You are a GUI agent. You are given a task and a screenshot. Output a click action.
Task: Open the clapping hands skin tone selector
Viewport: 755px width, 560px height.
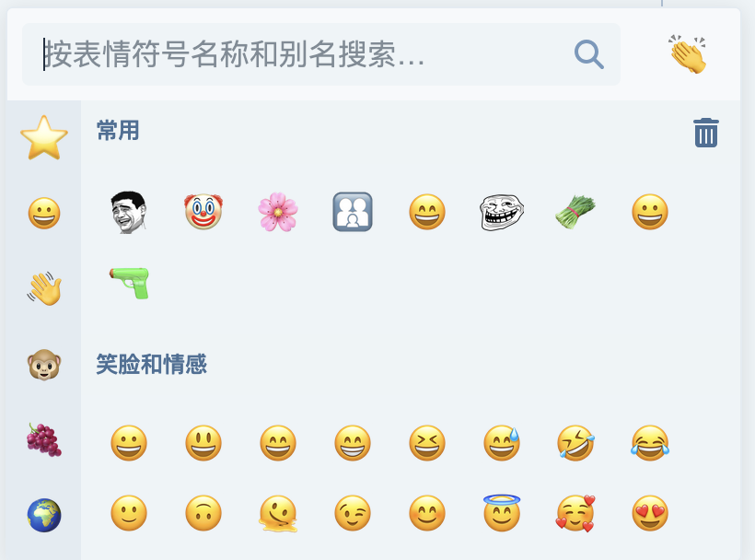688,54
